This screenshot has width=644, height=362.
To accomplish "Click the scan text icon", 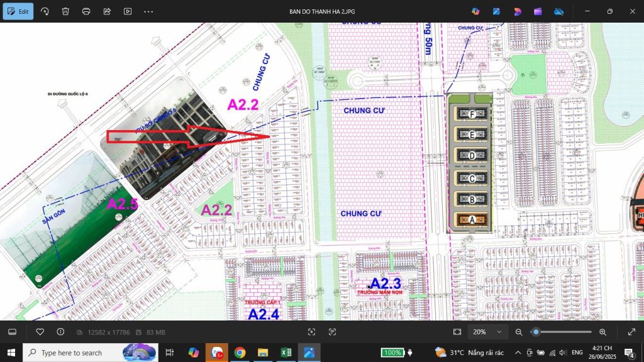I will (332, 332).
